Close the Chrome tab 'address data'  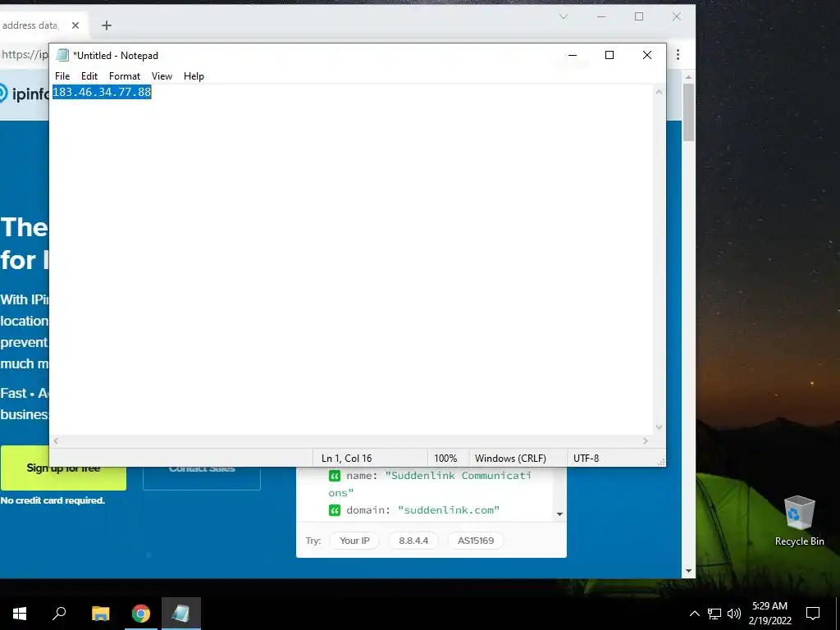(75, 25)
